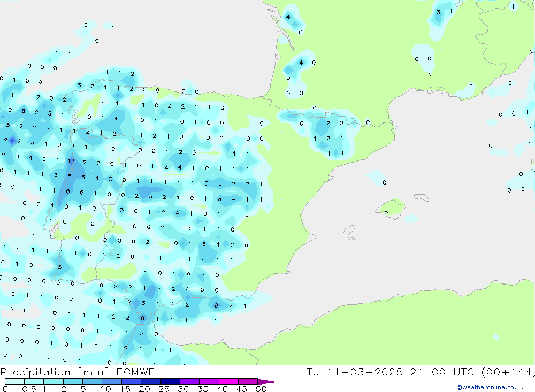
Task: Click the above-50 legend arrow tip
Action: 267,382
